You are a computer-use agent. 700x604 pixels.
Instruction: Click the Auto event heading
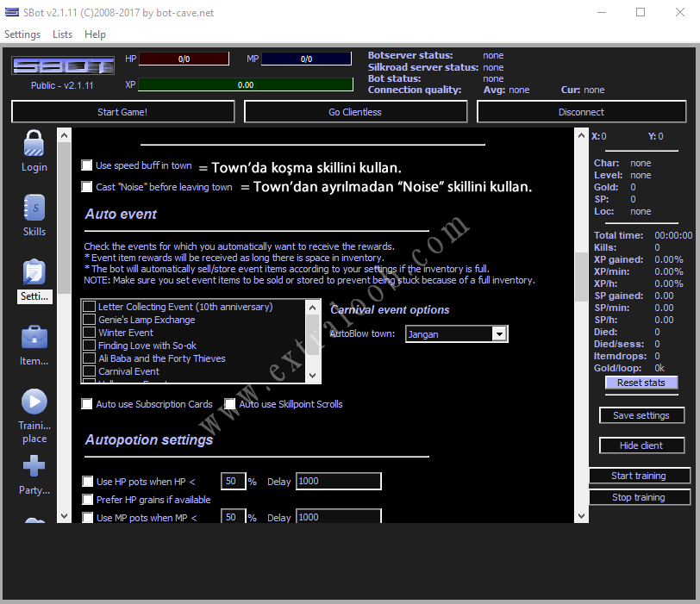(121, 215)
